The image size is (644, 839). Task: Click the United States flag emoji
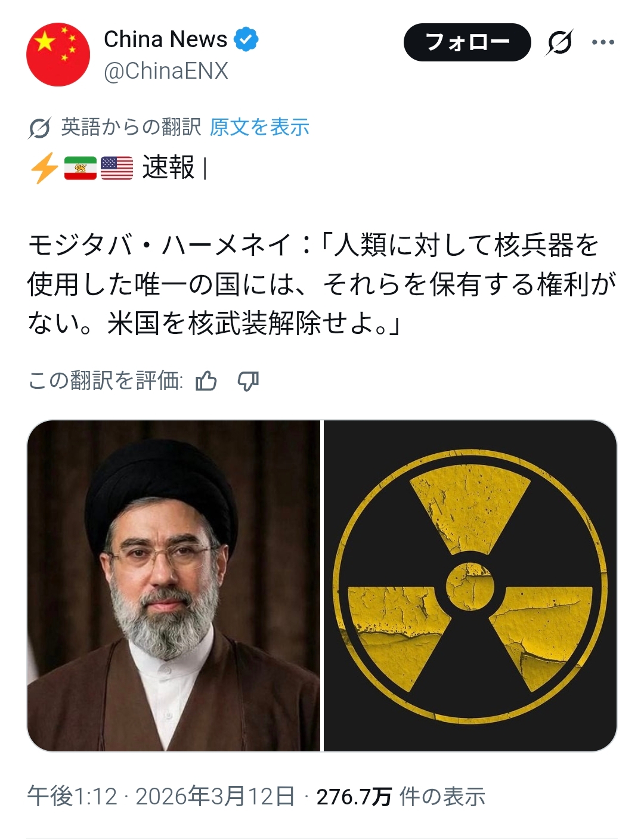pyautogui.click(x=117, y=168)
